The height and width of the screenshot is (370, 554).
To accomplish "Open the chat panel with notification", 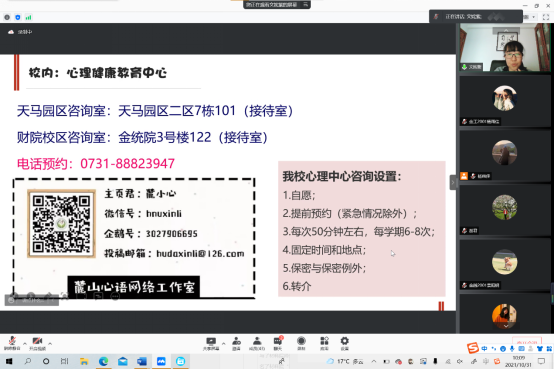I will [x=278, y=343].
